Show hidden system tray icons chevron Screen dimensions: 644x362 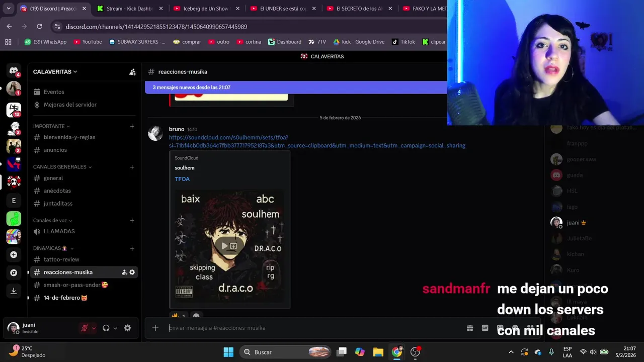[x=511, y=352]
